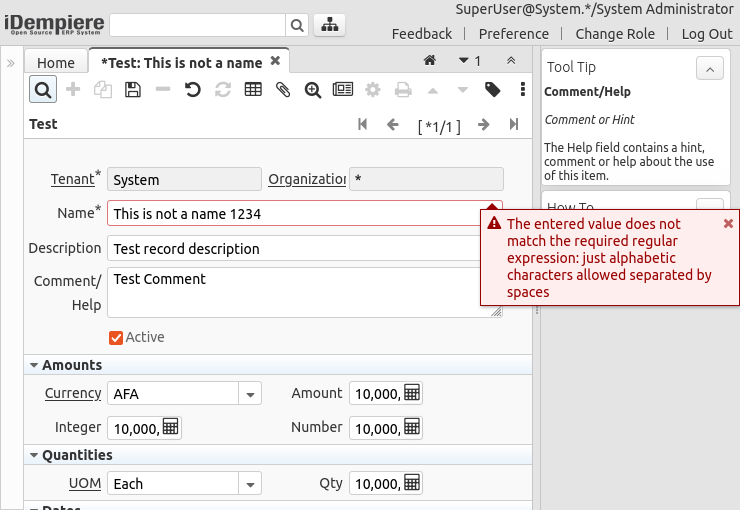Open the UOM dropdown list
The width and height of the screenshot is (740, 510).
click(250, 484)
